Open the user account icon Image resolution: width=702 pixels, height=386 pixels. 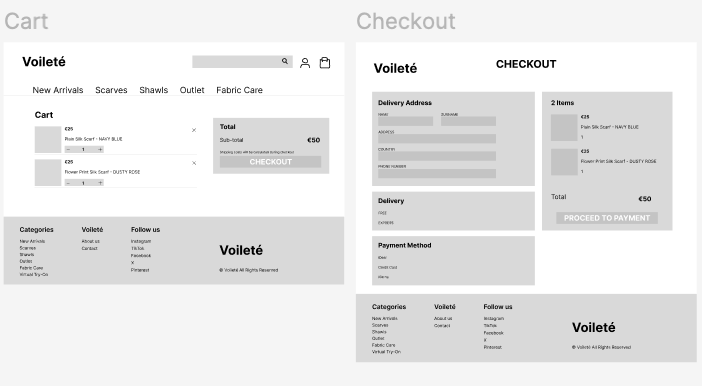pyautogui.click(x=305, y=63)
